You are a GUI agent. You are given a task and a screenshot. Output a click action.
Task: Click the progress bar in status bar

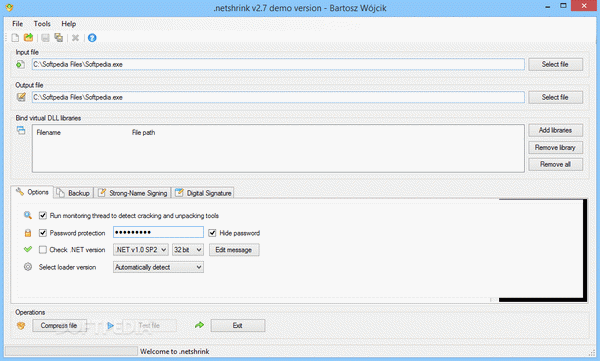[x=71, y=351]
